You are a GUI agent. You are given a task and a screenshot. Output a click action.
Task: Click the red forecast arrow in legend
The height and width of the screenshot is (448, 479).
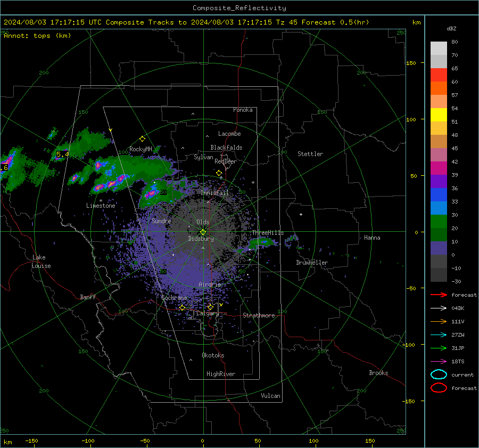click(439, 295)
